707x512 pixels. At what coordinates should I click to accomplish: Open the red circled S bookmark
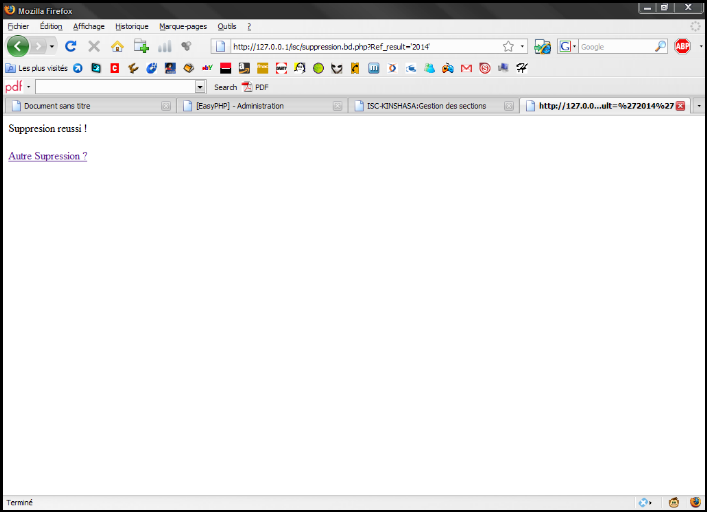click(485, 68)
